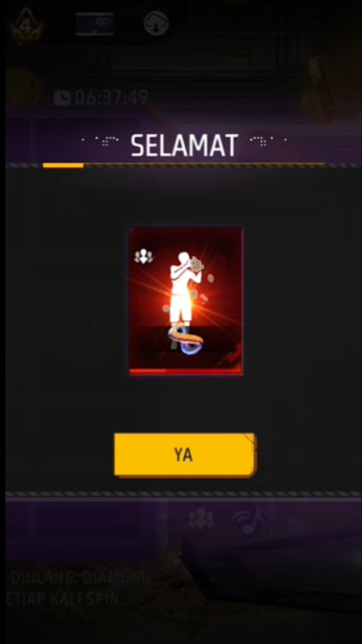Tap the white character silhouette on the card

184,287
